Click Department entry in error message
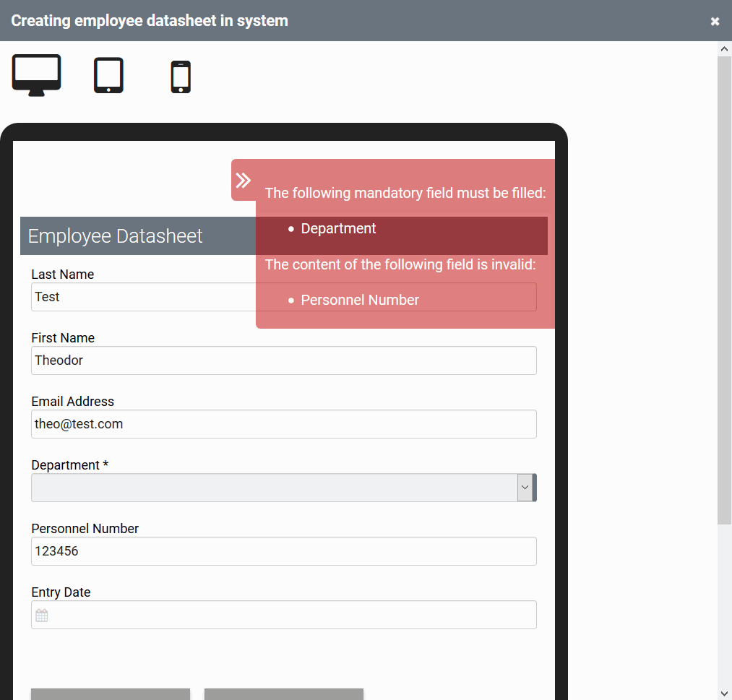 pyautogui.click(x=338, y=228)
